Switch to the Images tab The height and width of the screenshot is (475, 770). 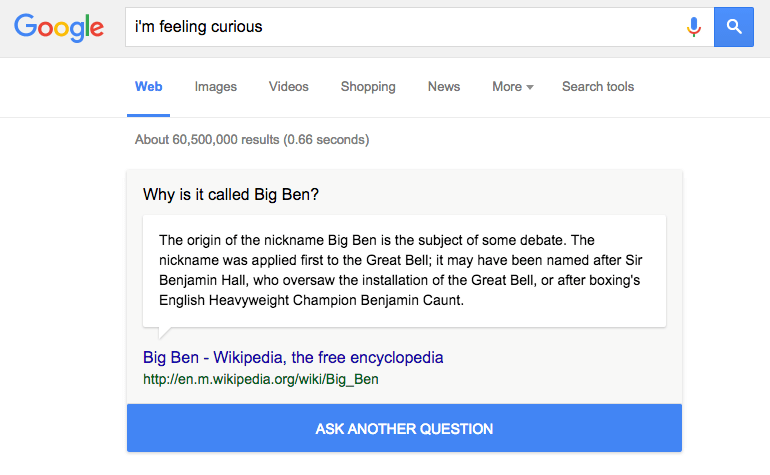tap(216, 86)
